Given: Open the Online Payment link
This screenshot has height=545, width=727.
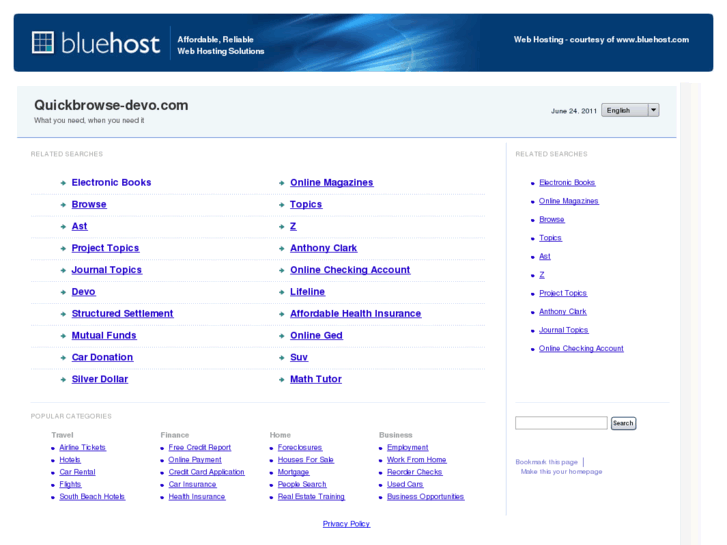Looking at the screenshot, I should click(195, 460).
